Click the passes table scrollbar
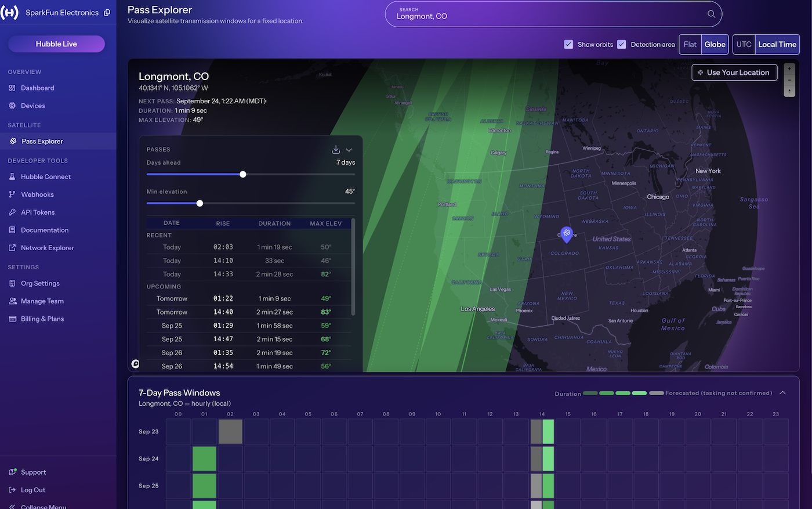 [353, 267]
